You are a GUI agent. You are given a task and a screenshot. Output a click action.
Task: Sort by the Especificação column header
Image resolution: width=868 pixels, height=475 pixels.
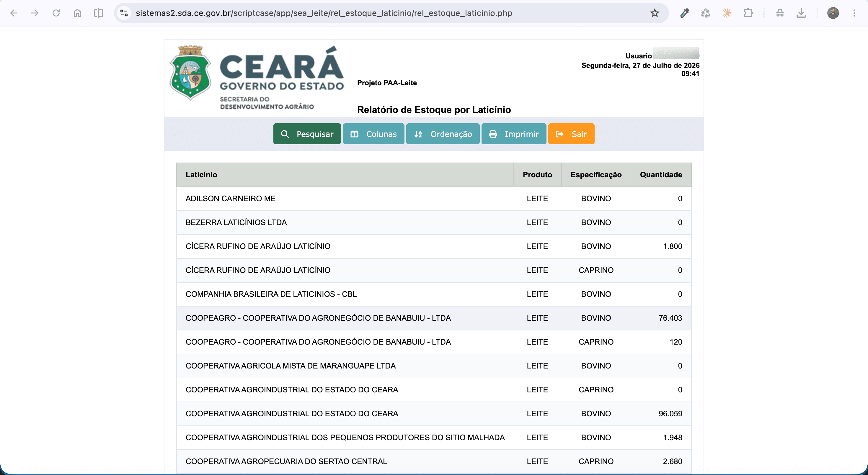tap(596, 175)
